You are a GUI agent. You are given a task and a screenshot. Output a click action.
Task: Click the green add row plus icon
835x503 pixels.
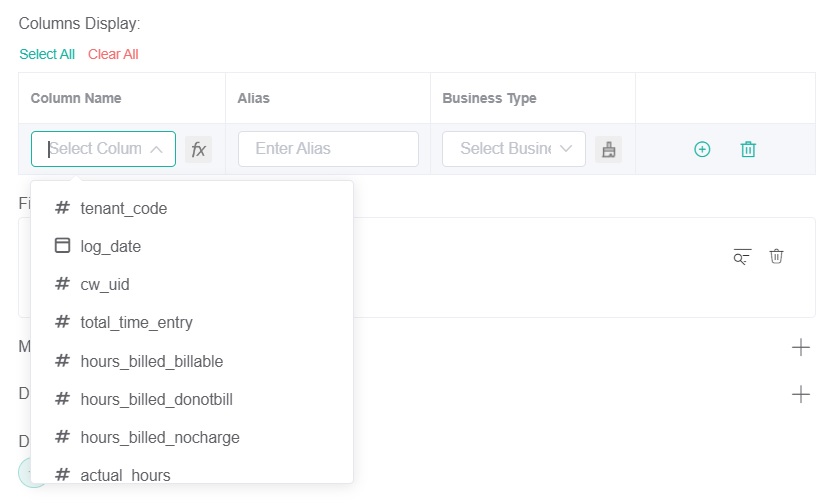point(702,149)
